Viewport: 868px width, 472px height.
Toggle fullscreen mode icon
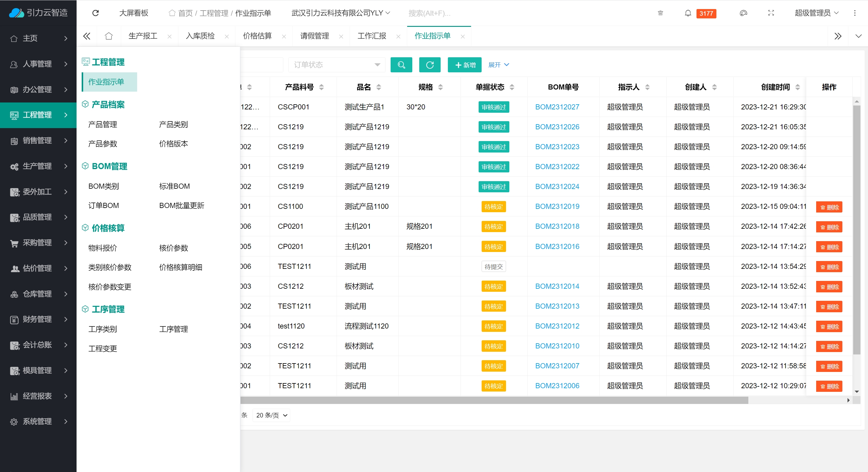[771, 13]
